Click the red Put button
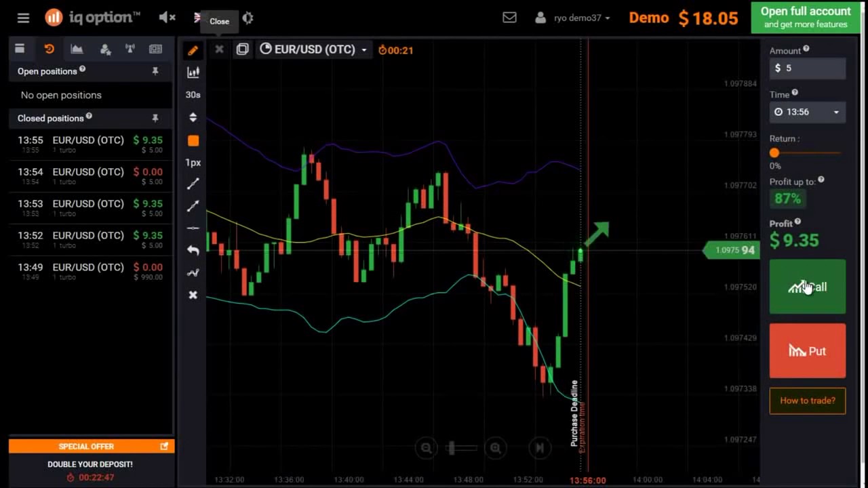The width and height of the screenshot is (868, 488). tap(808, 350)
